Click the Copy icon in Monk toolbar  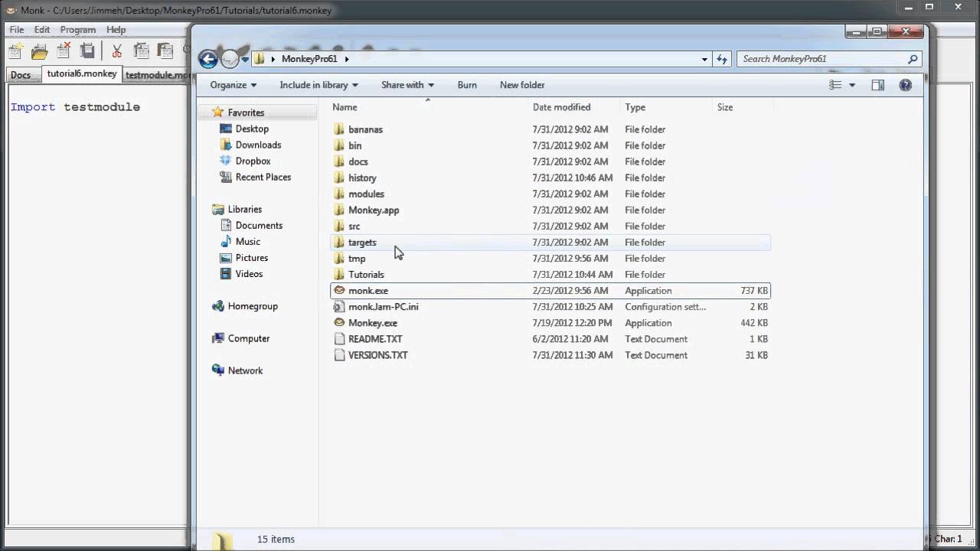tap(141, 51)
